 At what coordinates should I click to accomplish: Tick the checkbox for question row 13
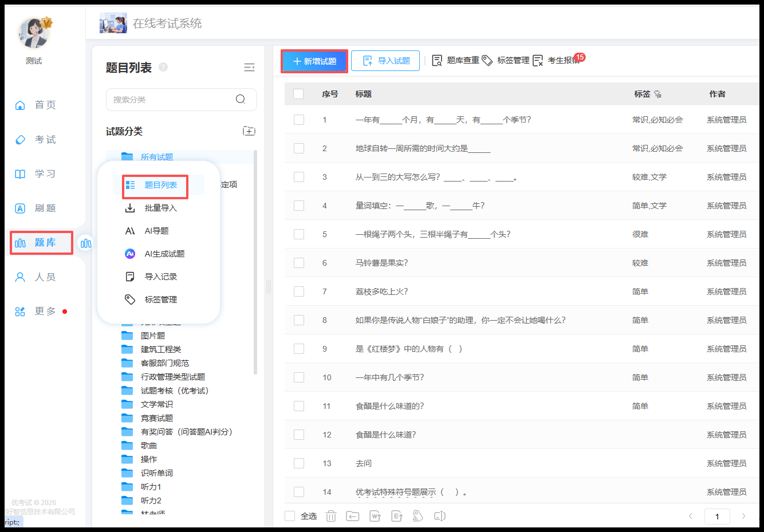coord(299,463)
